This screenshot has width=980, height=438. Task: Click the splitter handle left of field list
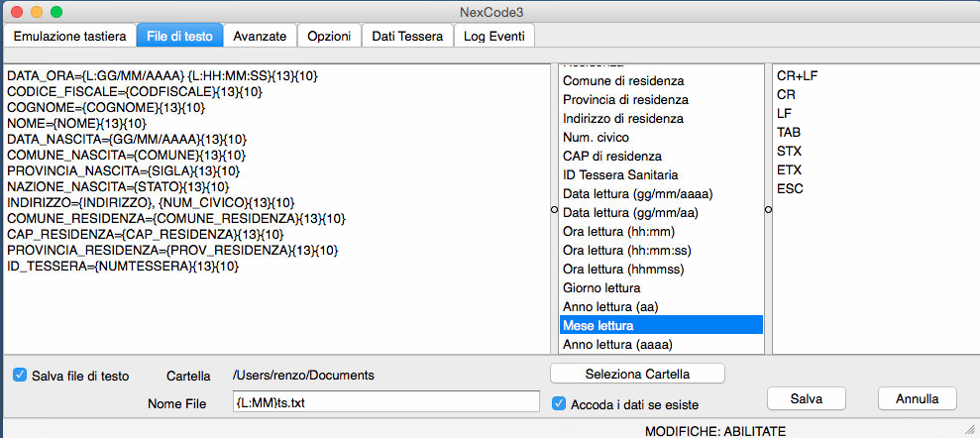point(553,209)
